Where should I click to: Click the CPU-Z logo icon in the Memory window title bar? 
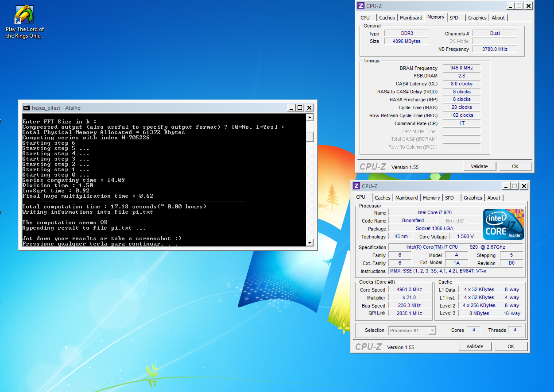(x=361, y=6)
